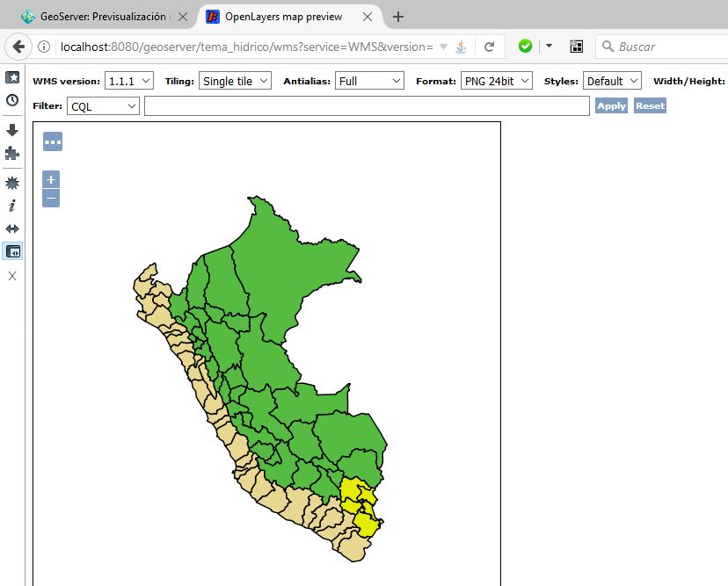728x586 pixels.
Task: Reload the current page
Action: click(x=490, y=47)
